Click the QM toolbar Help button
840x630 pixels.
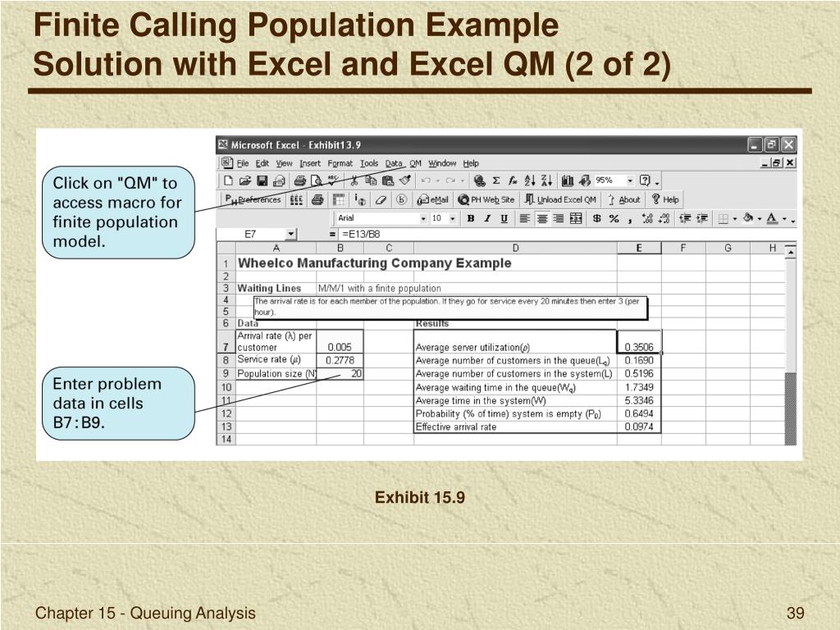pyautogui.click(x=664, y=200)
